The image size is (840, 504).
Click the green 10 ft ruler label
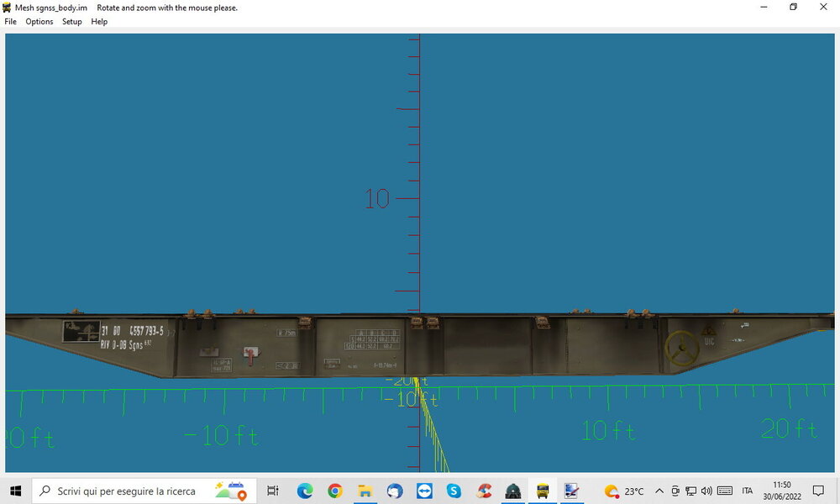click(608, 431)
